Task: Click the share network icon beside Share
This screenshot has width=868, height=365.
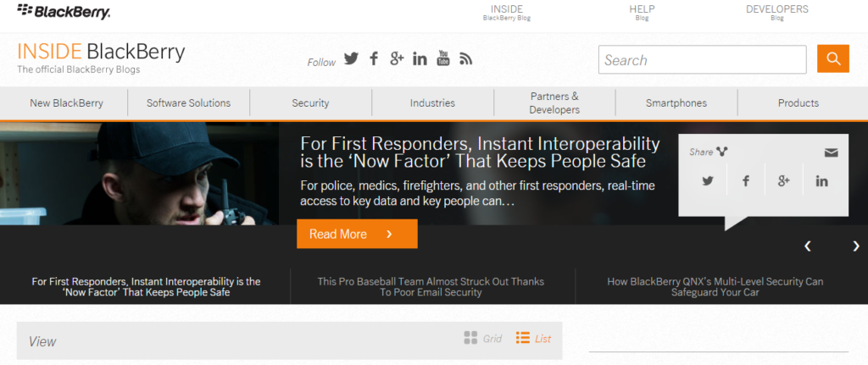Action: (x=721, y=151)
